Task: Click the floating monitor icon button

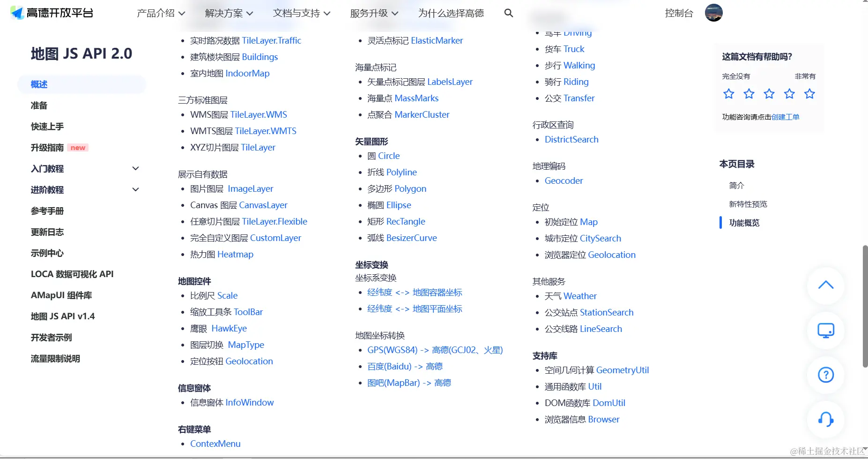Action: pos(826,331)
